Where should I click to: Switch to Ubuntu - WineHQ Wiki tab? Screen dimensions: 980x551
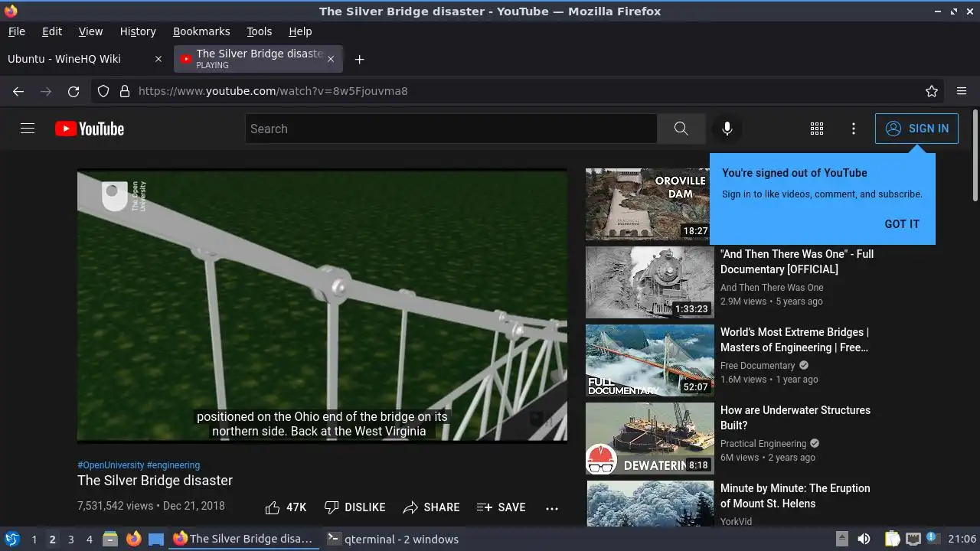coord(84,59)
